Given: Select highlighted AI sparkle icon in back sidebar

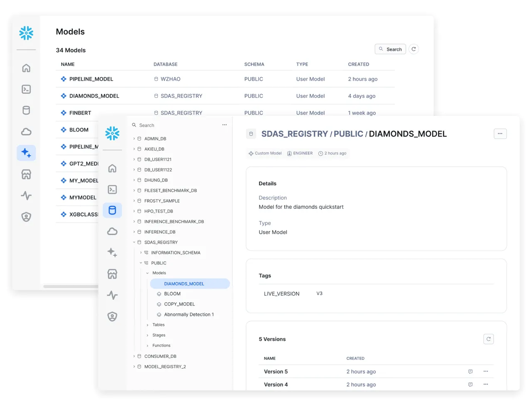Looking at the screenshot, I should click(x=26, y=153).
